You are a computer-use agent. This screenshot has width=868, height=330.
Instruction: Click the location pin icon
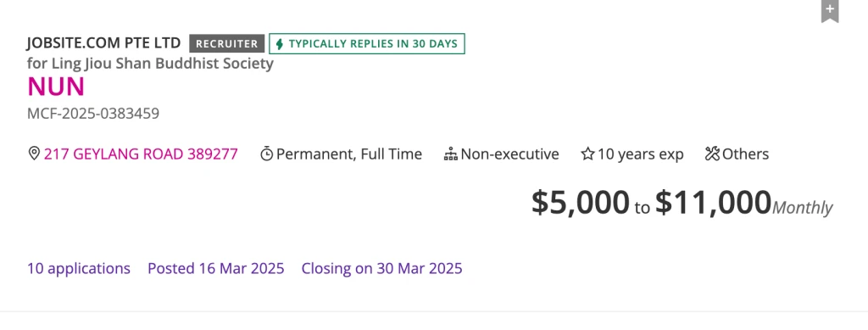[x=34, y=154]
